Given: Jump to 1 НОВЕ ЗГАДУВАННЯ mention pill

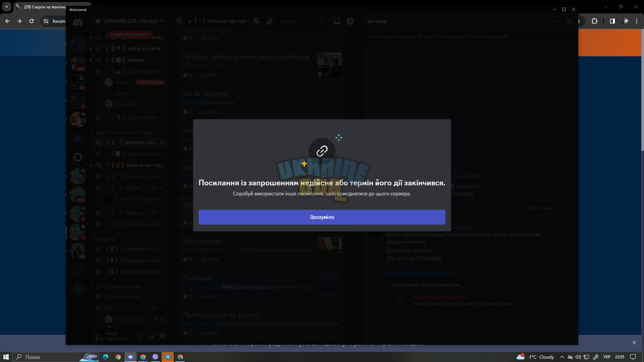Looking at the screenshot, I should coord(130,35).
